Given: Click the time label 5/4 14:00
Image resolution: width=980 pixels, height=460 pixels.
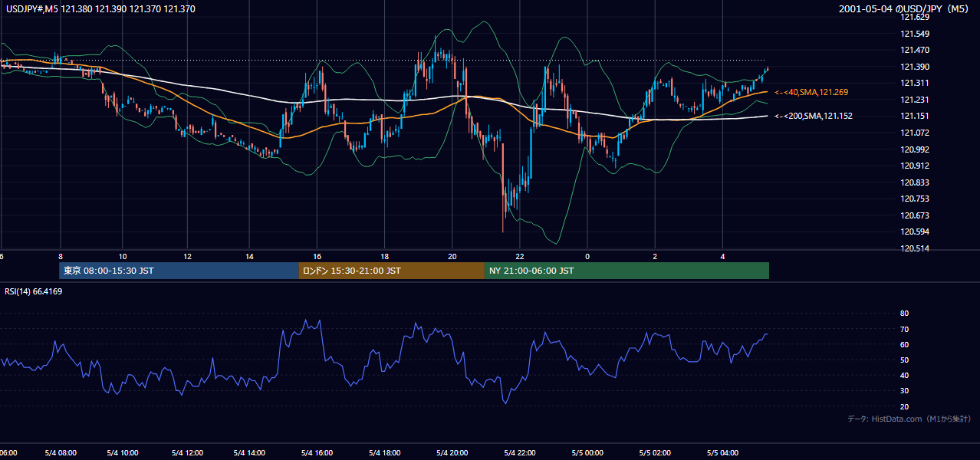Looking at the screenshot, I should coord(250,453).
